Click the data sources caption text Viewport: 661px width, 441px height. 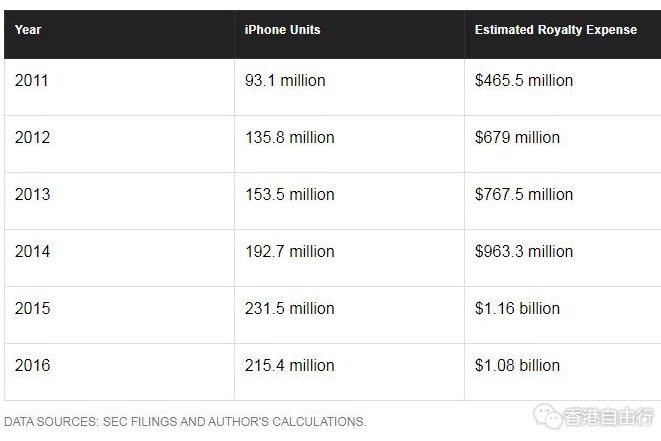click(185, 422)
